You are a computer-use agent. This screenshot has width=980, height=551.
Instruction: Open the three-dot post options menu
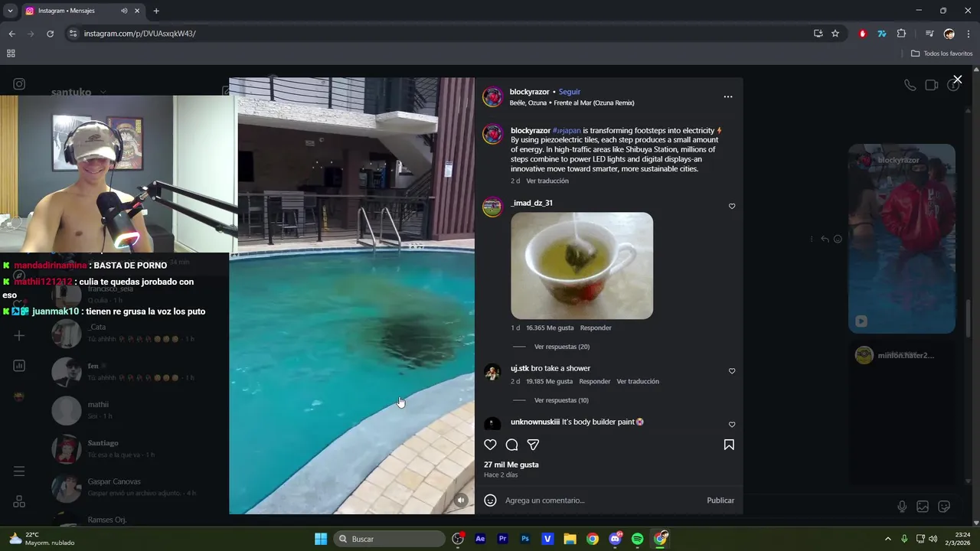(x=728, y=96)
